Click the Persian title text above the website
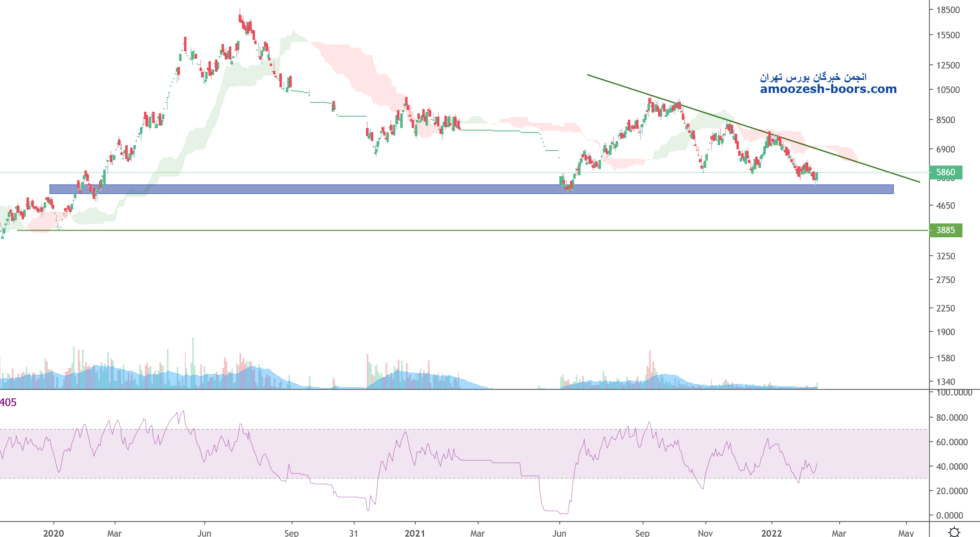 click(x=813, y=77)
